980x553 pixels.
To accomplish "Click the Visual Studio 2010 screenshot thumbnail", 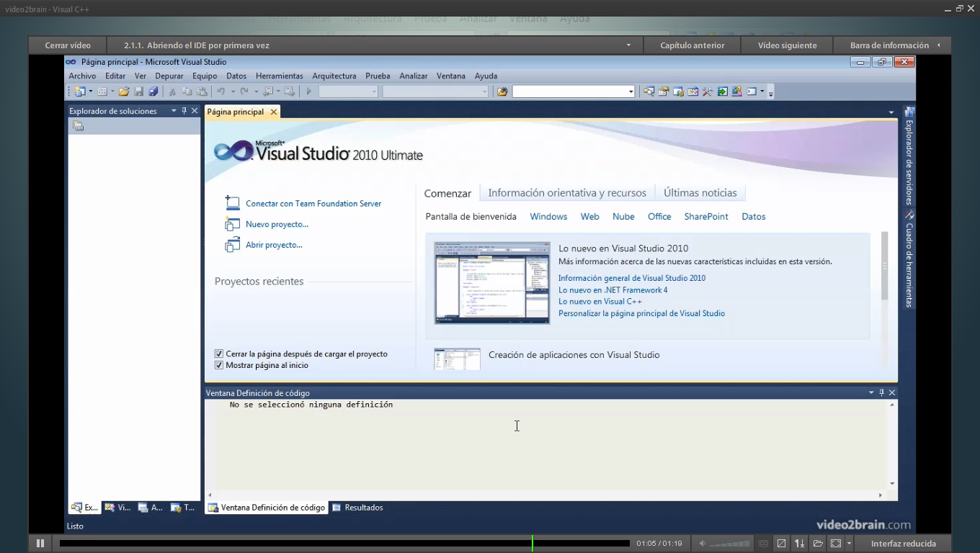I will click(x=492, y=283).
